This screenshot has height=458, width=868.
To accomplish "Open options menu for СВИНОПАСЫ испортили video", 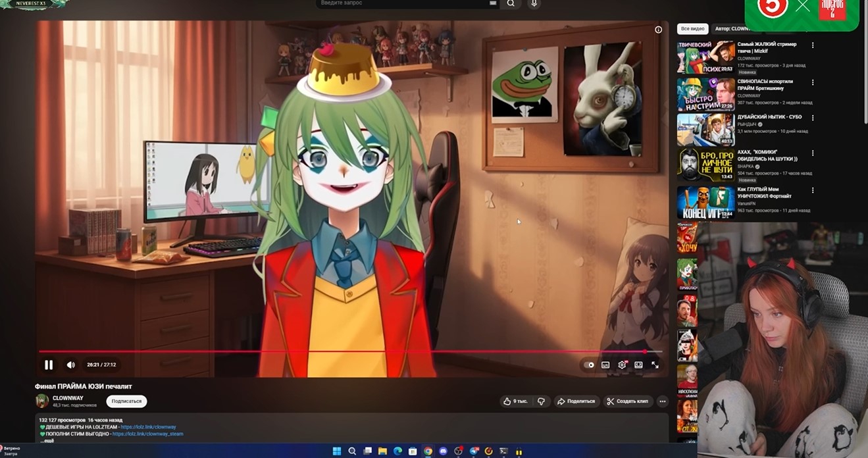I will (813, 82).
